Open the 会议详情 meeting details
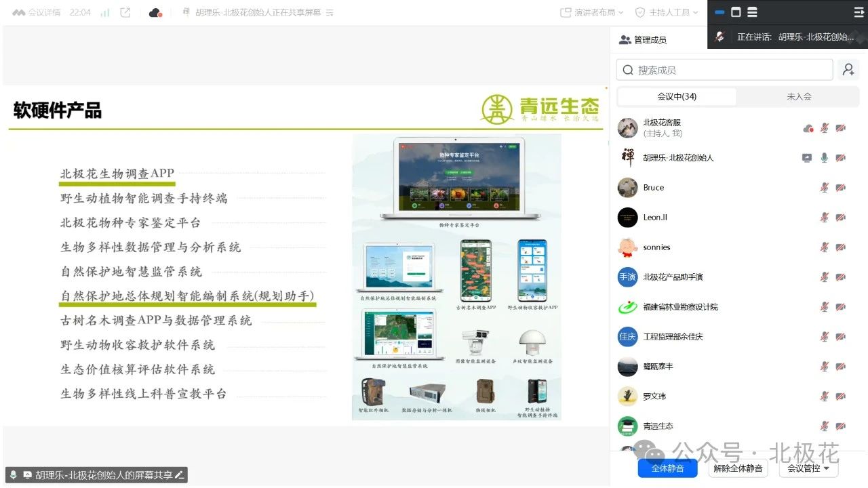The width and height of the screenshot is (868, 488). pos(37,12)
